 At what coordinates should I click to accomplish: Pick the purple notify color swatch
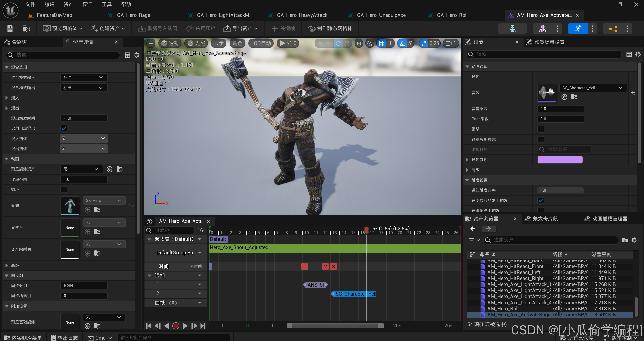point(560,160)
